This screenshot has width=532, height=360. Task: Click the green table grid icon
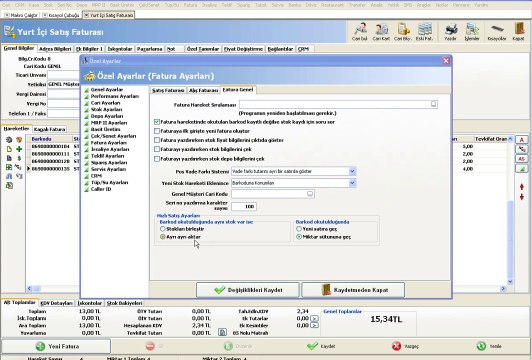[x=9, y=167]
